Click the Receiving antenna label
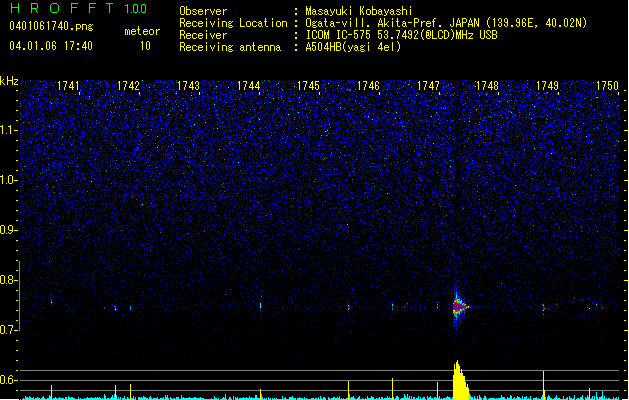The height and width of the screenshot is (400, 629). coord(230,47)
